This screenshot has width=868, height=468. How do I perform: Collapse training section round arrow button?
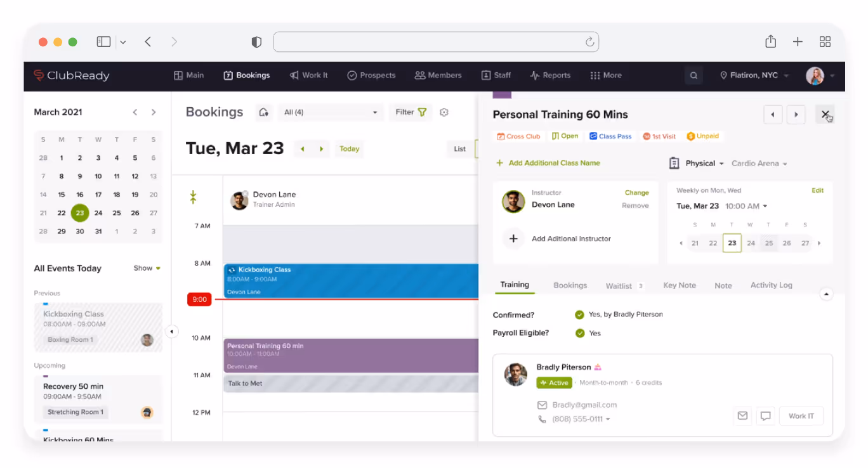pyautogui.click(x=825, y=294)
